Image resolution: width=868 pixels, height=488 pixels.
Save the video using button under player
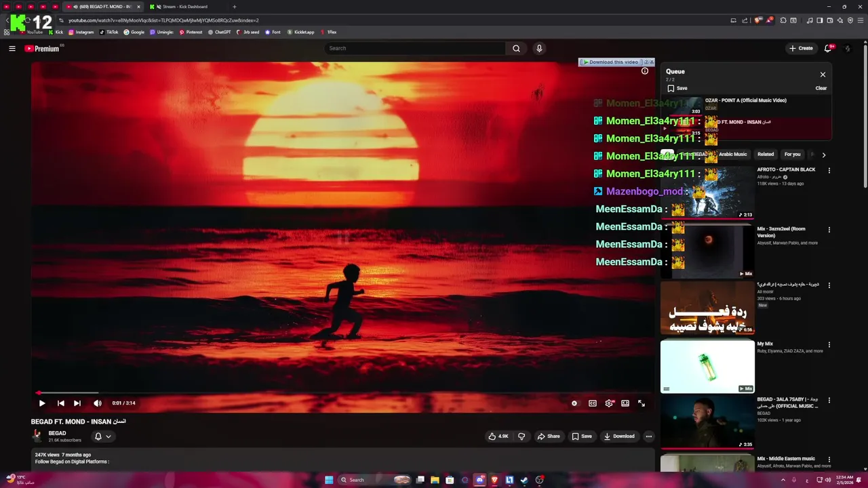pos(582,436)
